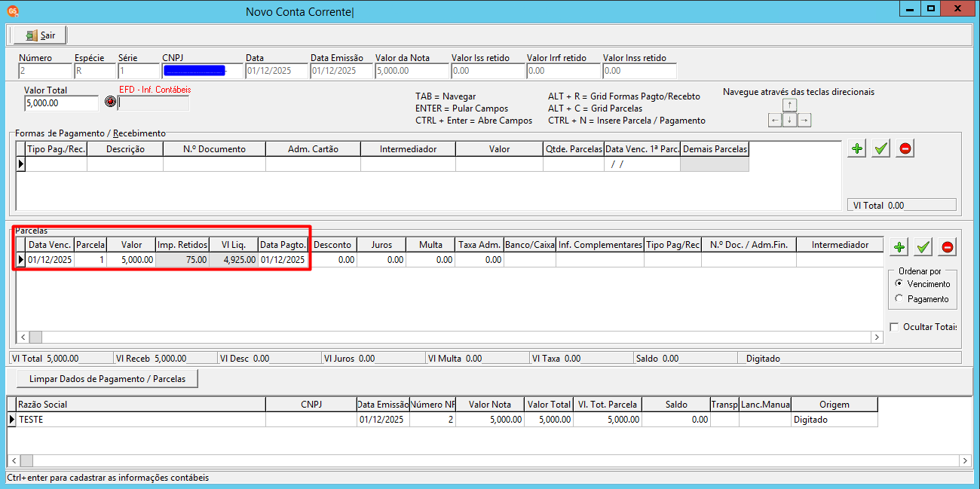Click the Espécie field
This screenshot has width=980, height=489.
coord(93,71)
